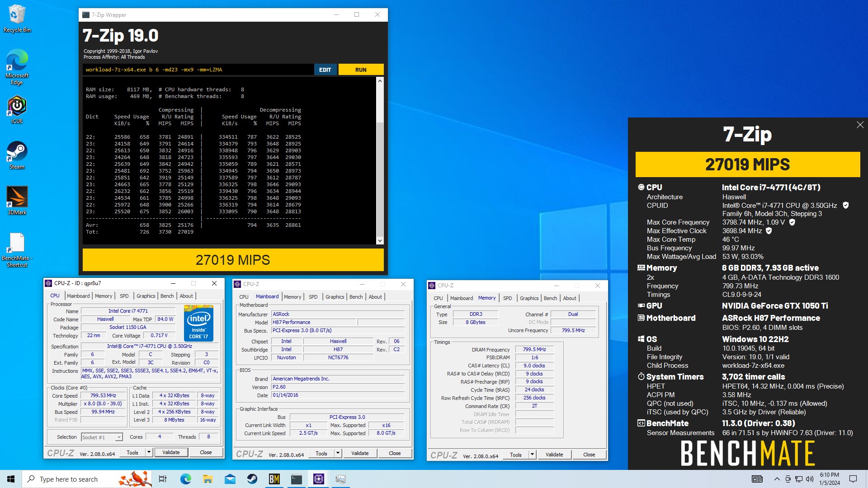The height and width of the screenshot is (488, 868).
Task: Open the Bench tab in CPU-Z qpr8u7 window
Action: click(x=167, y=296)
